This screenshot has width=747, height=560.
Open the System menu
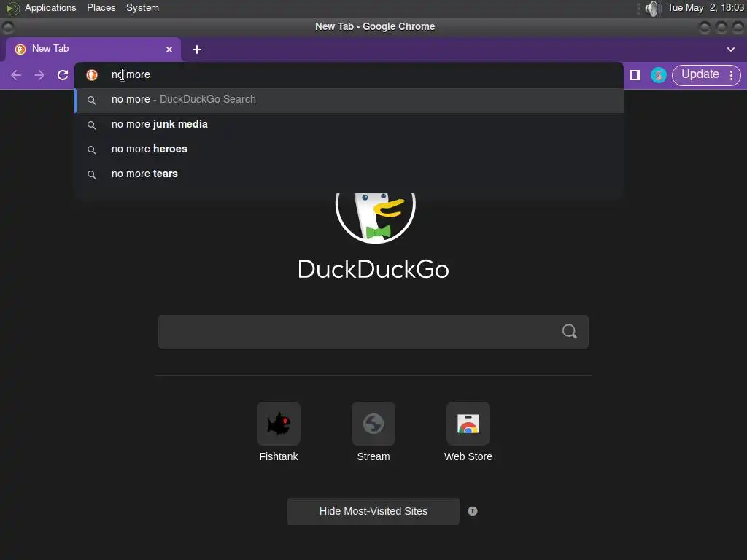pyautogui.click(x=142, y=8)
